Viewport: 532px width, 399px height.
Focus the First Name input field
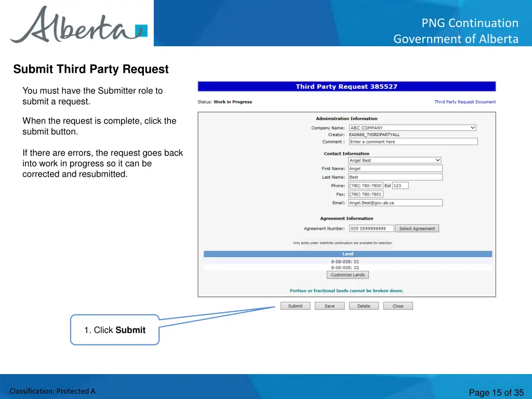pos(395,169)
